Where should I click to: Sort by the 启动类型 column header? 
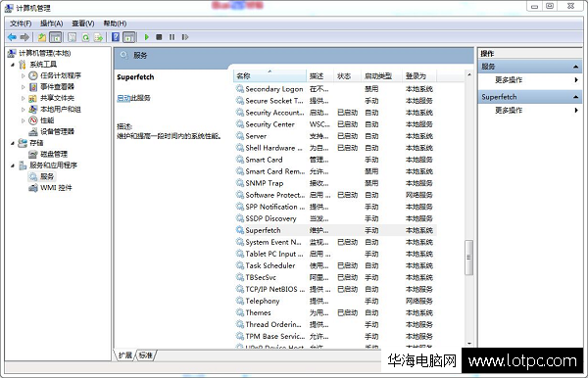[382, 76]
